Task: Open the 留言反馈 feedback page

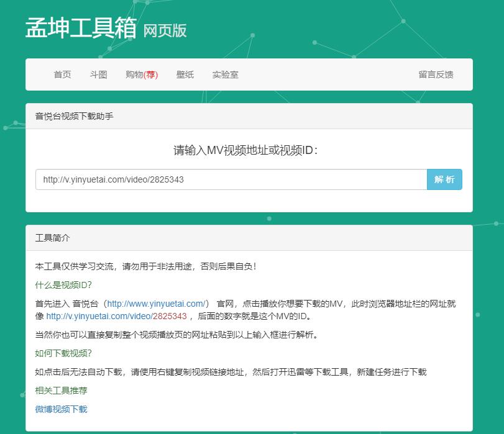Action: 436,74
